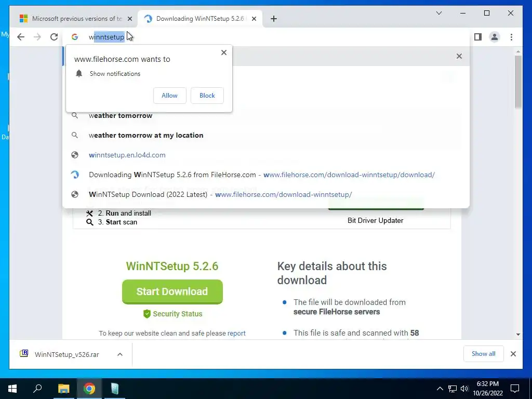Close the page banner with X

pyautogui.click(x=459, y=56)
